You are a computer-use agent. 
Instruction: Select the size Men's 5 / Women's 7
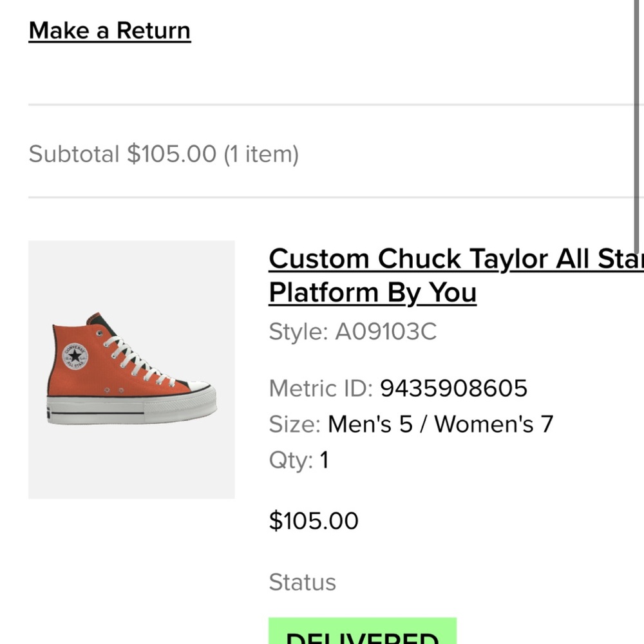tap(441, 424)
